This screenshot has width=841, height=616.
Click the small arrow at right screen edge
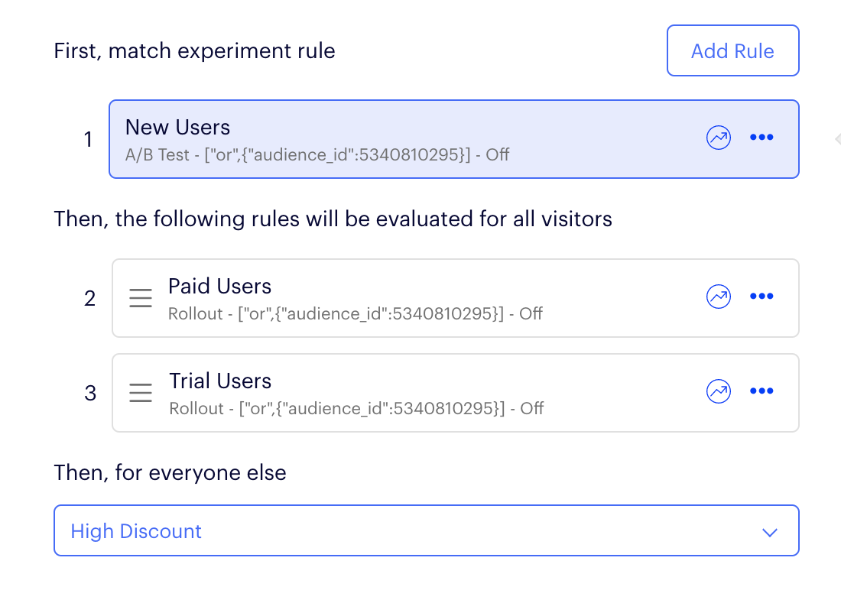[838, 139]
